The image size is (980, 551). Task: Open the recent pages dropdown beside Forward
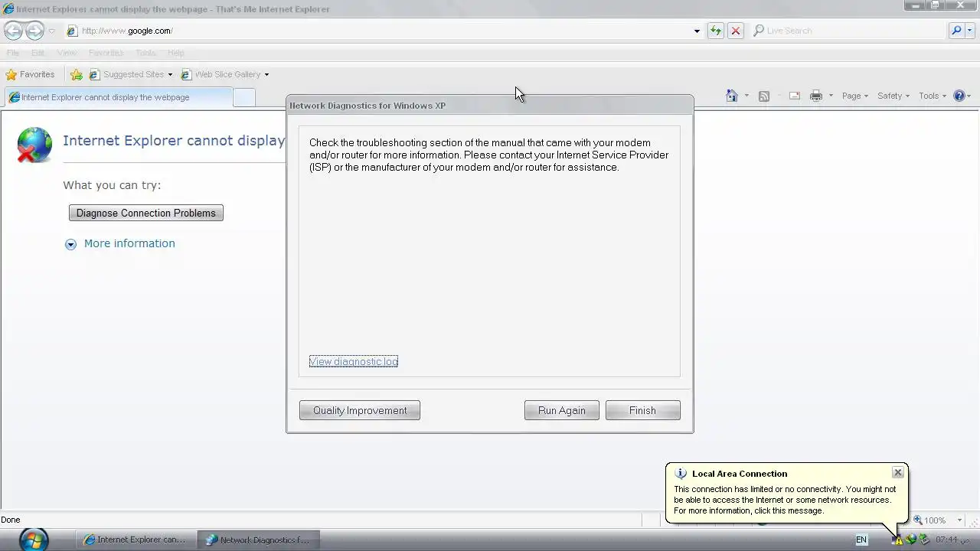tap(51, 31)
